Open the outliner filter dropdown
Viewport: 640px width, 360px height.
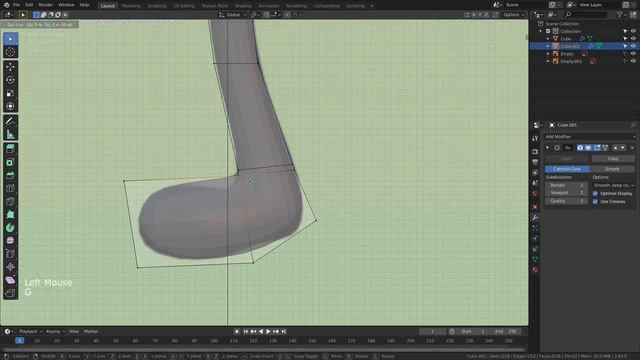click(x=621, y=15)
